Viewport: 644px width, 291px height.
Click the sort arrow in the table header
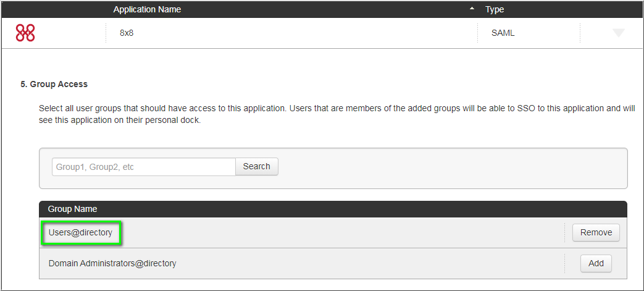(472, 9)
